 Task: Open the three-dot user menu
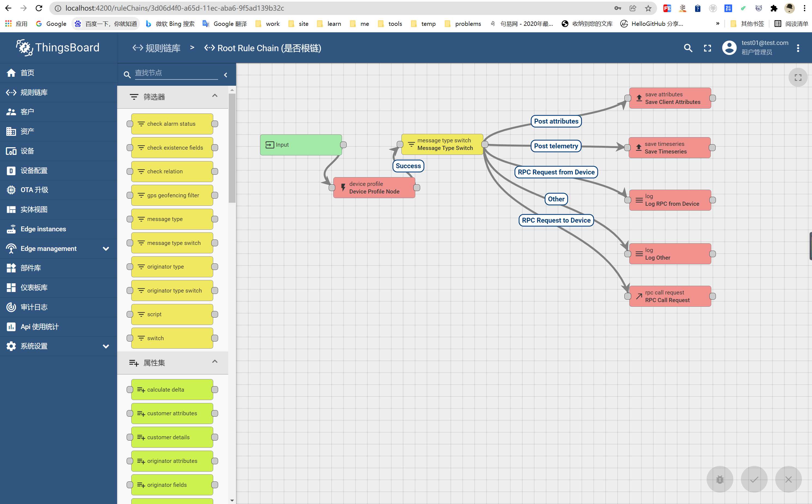798,48
